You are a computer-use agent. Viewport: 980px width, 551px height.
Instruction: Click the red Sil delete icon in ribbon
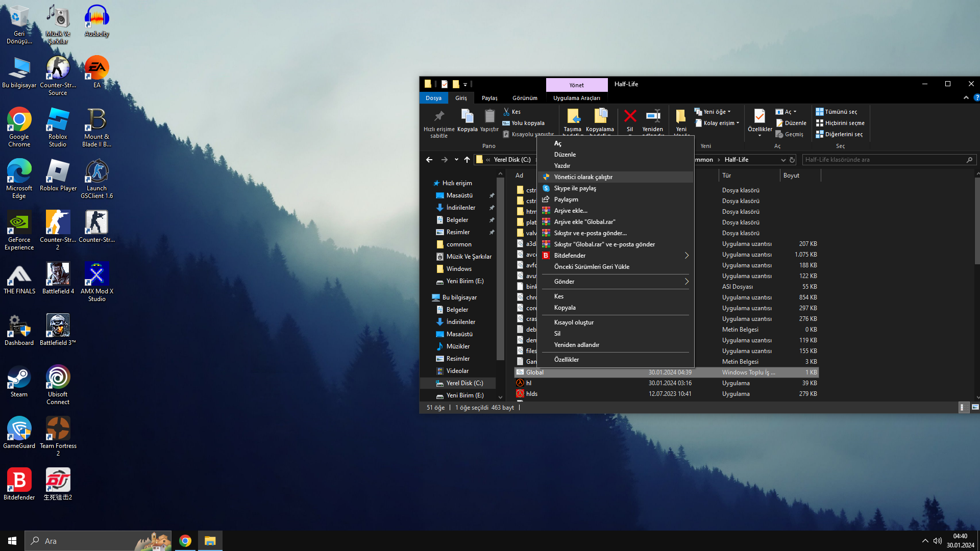pyautogui.click(x=630, y=117)
